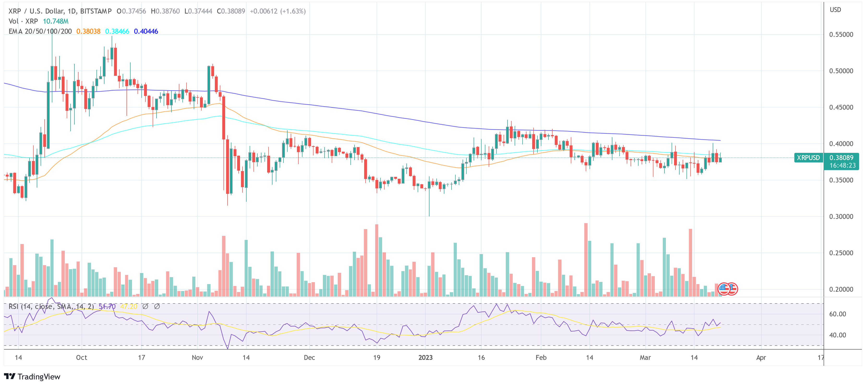Click the 17 date label after Oct
This screenshot has width=868, height=387.
142,357
